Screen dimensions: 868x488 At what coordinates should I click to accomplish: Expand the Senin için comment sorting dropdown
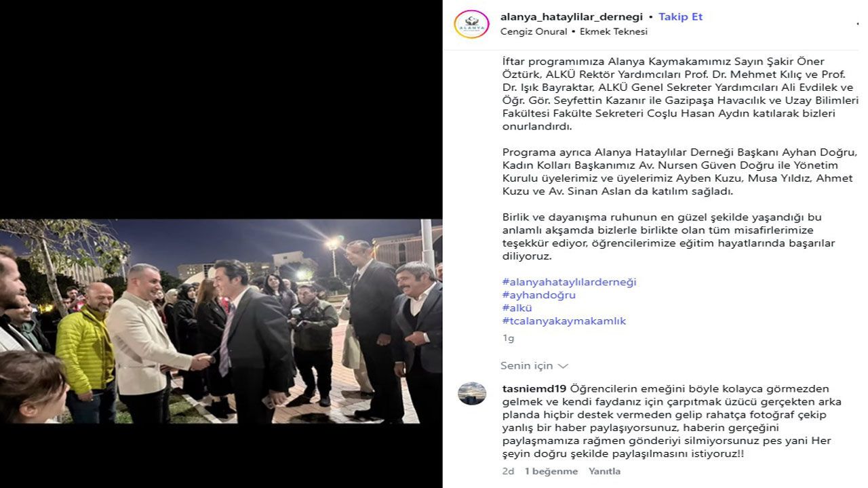coord(534,366)
